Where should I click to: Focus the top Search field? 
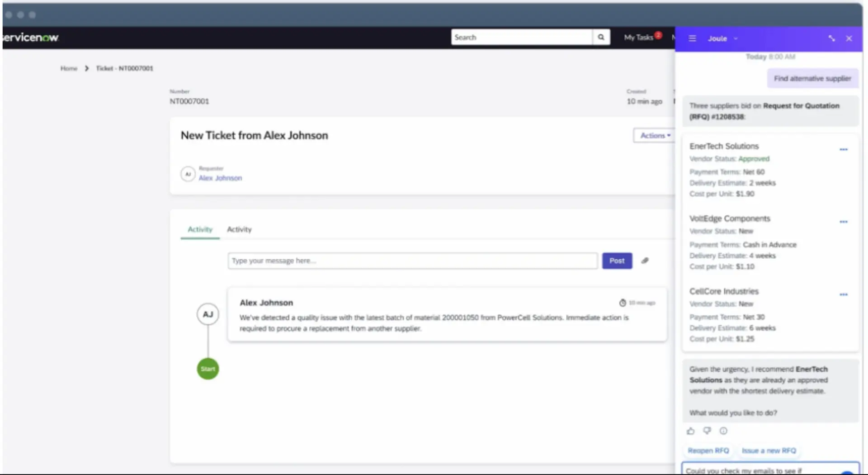[522, 37]
